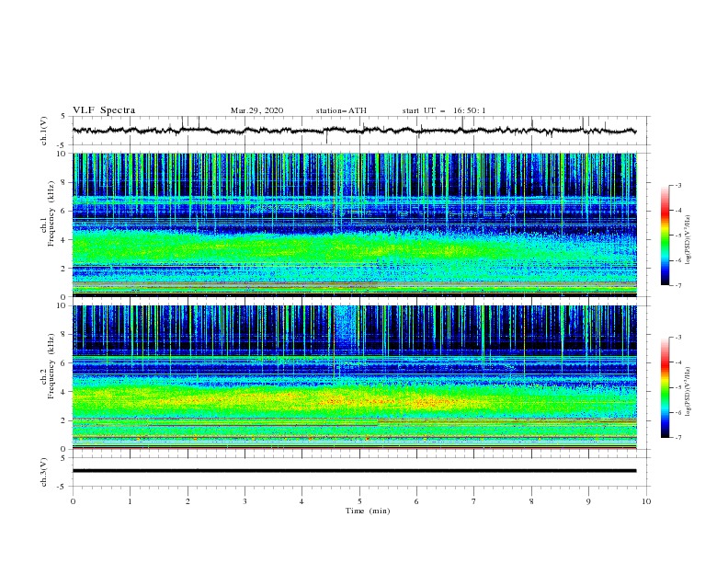
Task: Click the "VLF Spectra" plot title
Action: (x=104, y=110)
